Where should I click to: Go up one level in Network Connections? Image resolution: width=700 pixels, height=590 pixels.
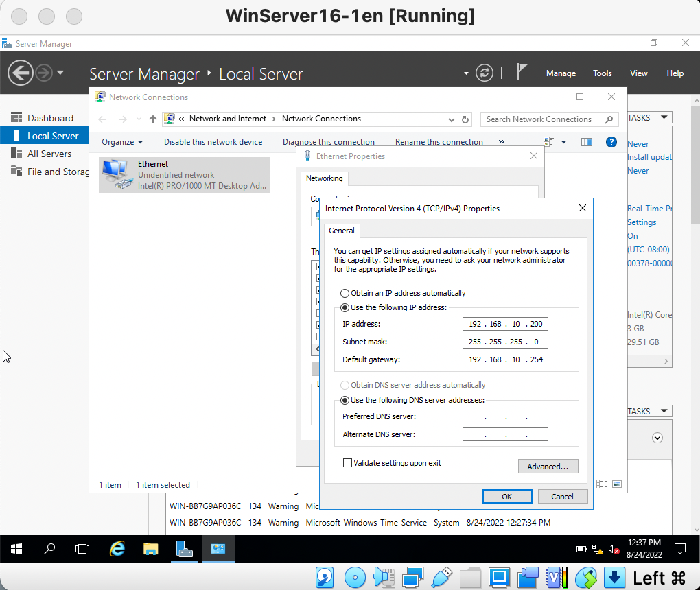pyautogui.click(x=152, y=119)
